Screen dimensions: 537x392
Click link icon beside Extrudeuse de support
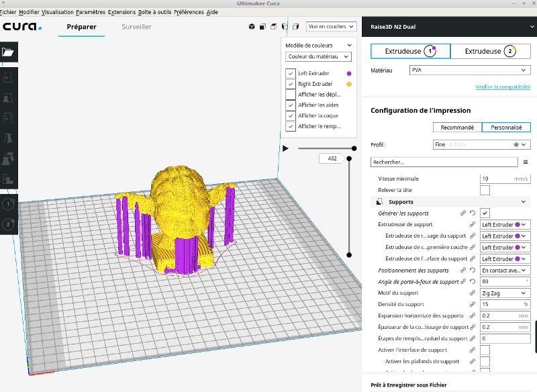pos(473,224)
